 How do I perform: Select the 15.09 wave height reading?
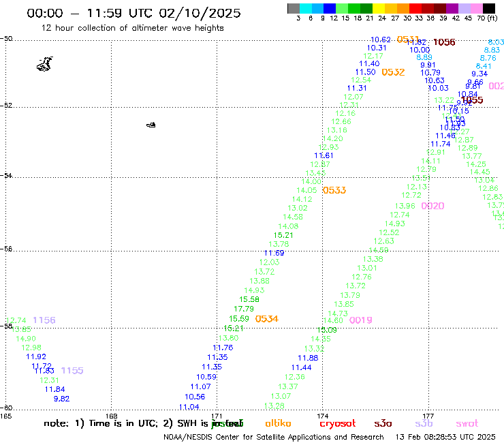327,330
